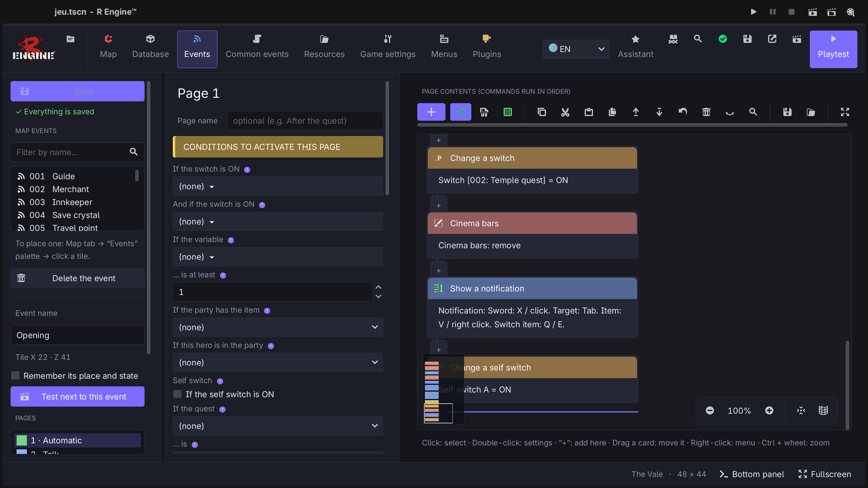Move command up with arrow icon
This screenshot has width=868, height=488.
pos(636,112)
